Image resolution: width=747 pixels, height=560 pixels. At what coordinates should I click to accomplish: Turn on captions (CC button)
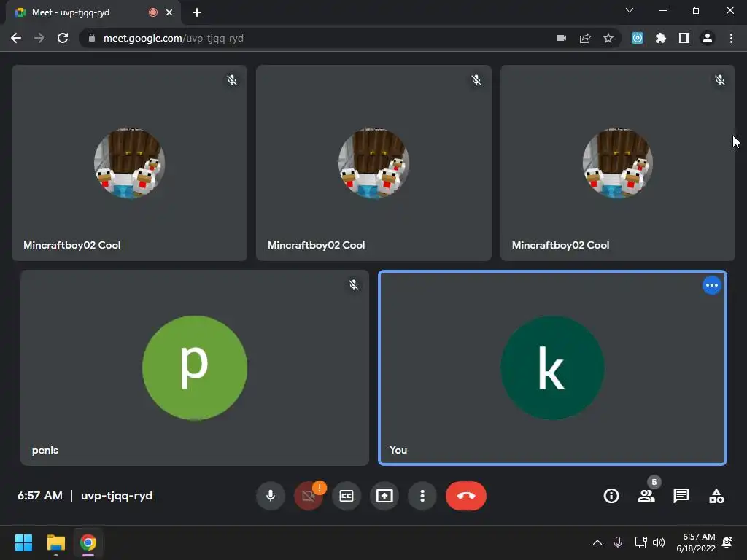[x=347, y=496]
